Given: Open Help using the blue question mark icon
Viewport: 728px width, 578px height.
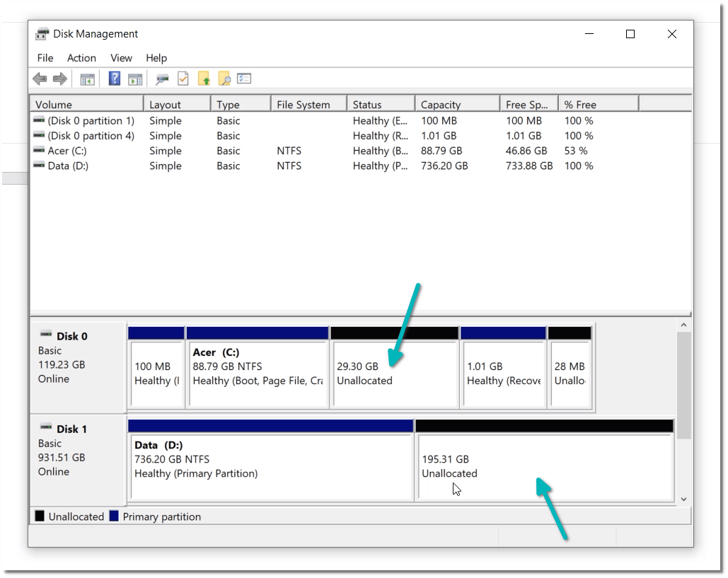Looking at the screenshot, I should (x=114, y=78).
